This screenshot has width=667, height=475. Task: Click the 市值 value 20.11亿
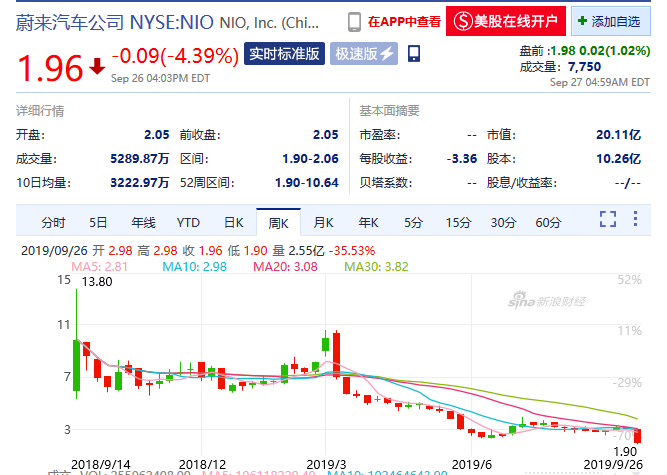(x=619, y=135)
